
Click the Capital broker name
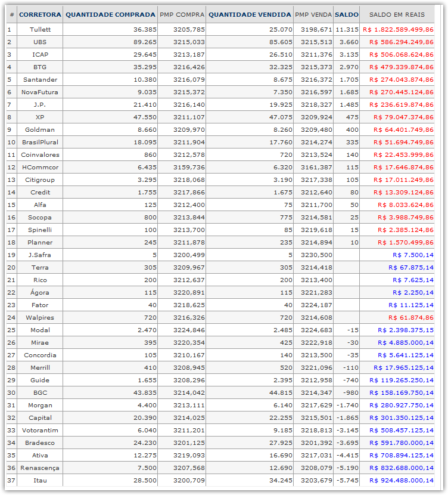pos(40,417)
